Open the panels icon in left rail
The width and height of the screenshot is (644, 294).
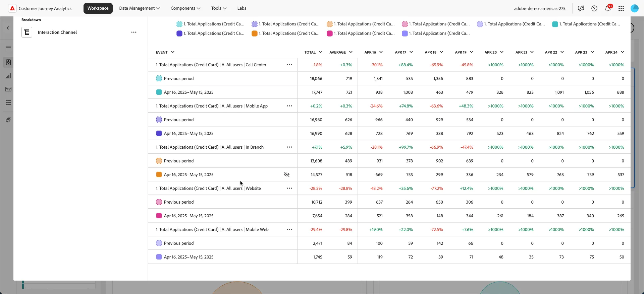[x=8, y=49]
